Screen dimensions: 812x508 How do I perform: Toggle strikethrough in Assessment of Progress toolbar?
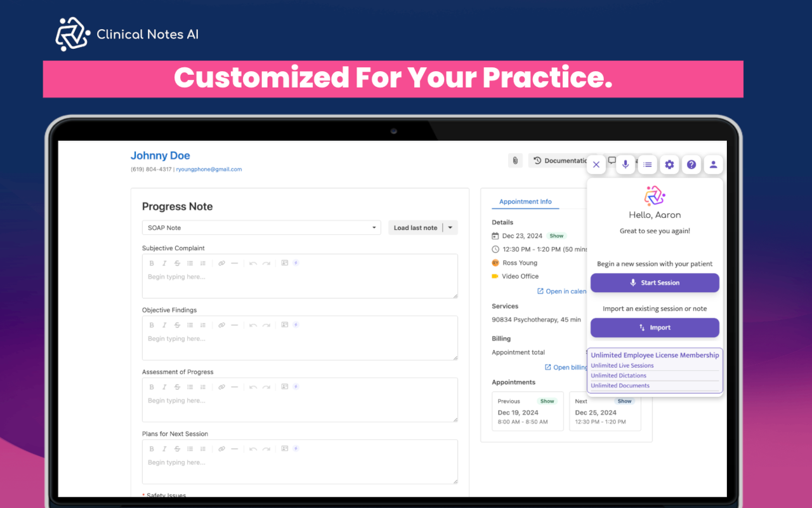point(177,387)
